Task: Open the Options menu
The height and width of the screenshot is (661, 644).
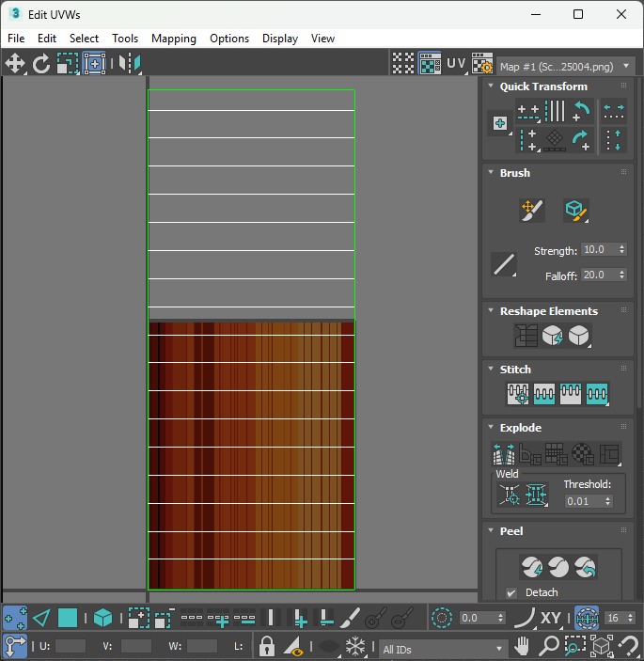Action: point(229,39)
